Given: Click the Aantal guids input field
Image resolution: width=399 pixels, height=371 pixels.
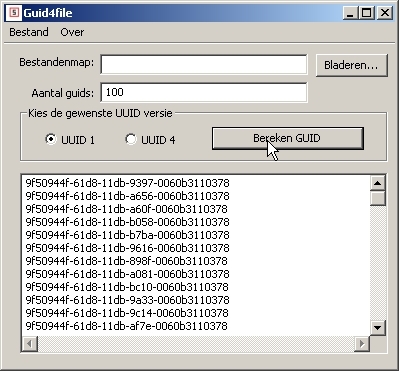Looking at the screenshot, I should [x=204, y=92].
